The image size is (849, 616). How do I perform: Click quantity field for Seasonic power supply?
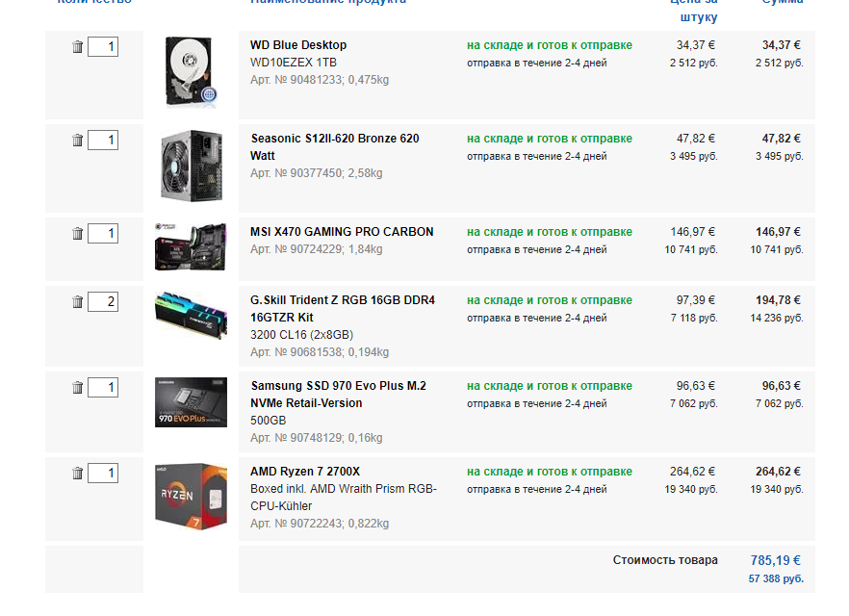click(x=103, y=141)
